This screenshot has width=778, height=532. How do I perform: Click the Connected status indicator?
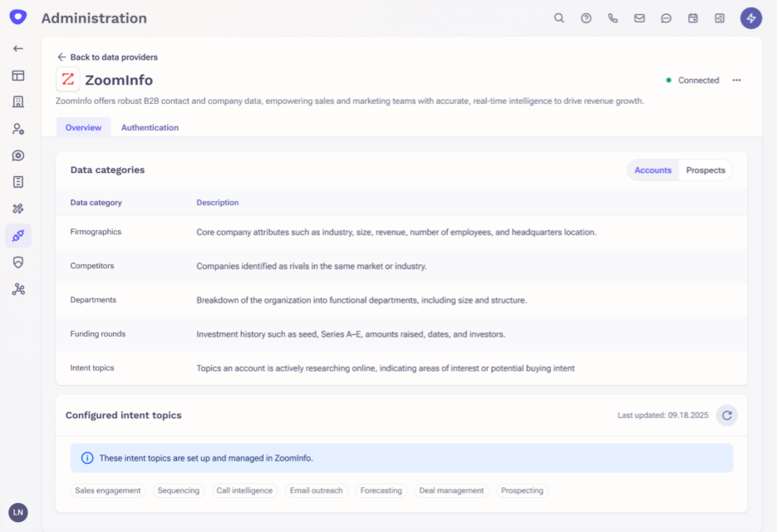tap(692, 81)
